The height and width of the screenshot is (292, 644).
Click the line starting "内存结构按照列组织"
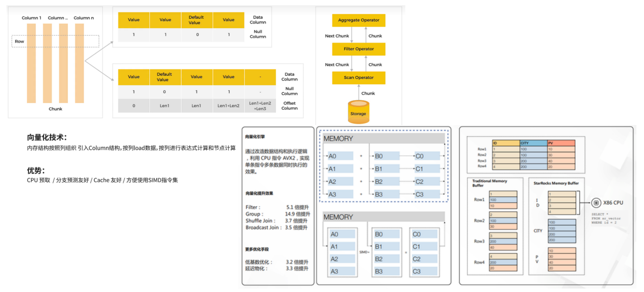pyautogui.click(x=131, y=148)
